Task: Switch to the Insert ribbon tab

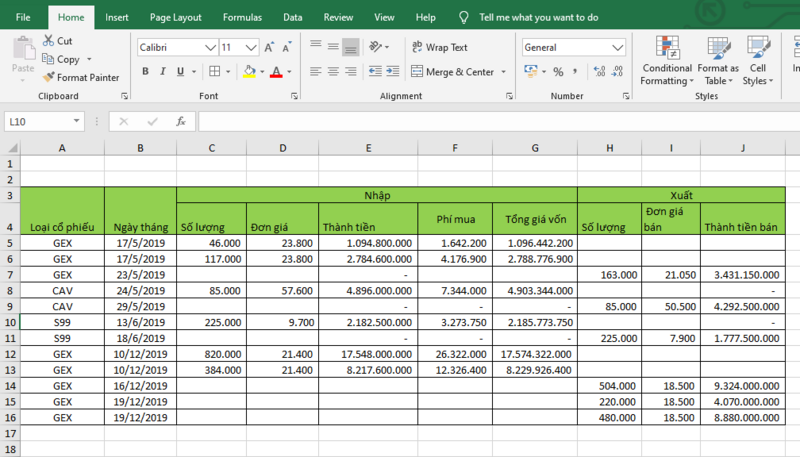Action: point(117,17)
